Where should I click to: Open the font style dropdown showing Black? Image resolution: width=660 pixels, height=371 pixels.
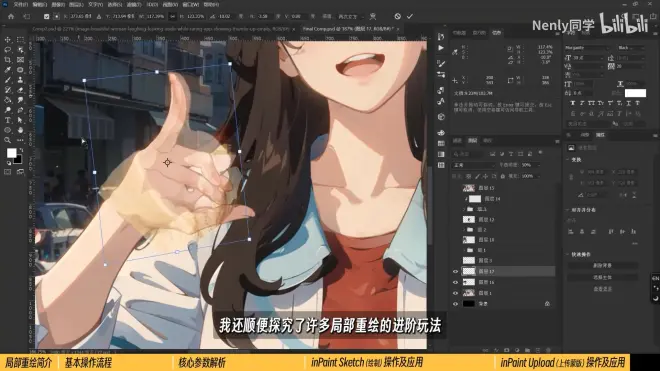[631, 48]
